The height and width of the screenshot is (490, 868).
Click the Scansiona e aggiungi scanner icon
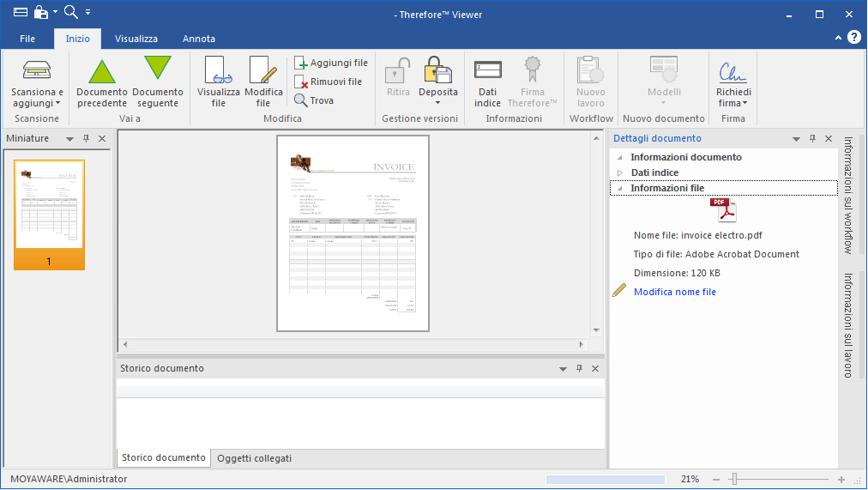pyautogui.click(x=37, y=70)
